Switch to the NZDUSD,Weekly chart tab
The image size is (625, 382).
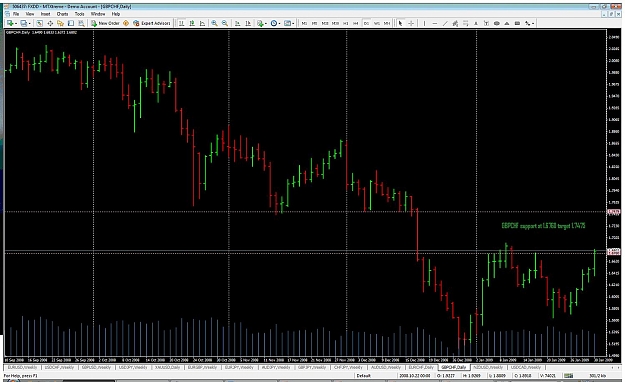489,367
